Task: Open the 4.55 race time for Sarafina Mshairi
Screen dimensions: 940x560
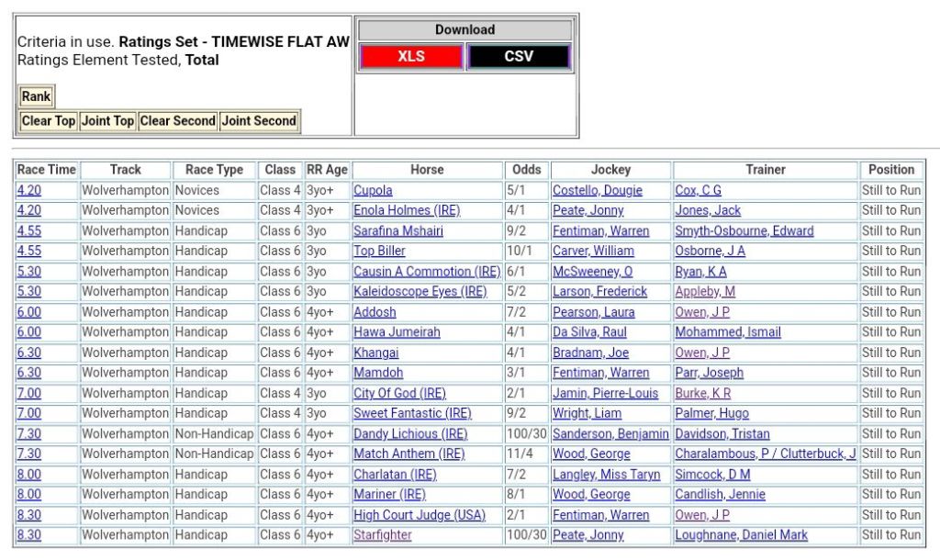Action: coord(28,231)
